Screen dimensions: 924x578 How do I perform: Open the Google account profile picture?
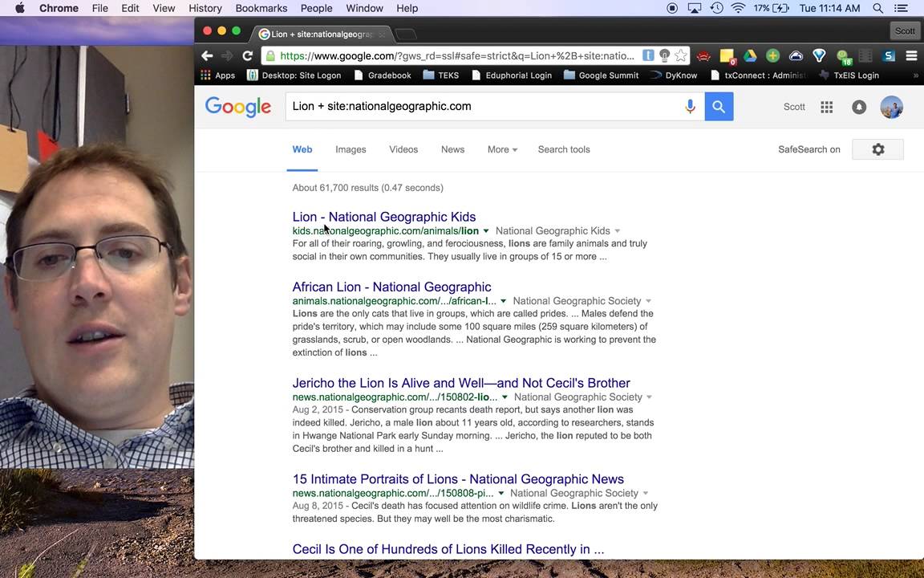pyautogui.click(x=891, y=107)
